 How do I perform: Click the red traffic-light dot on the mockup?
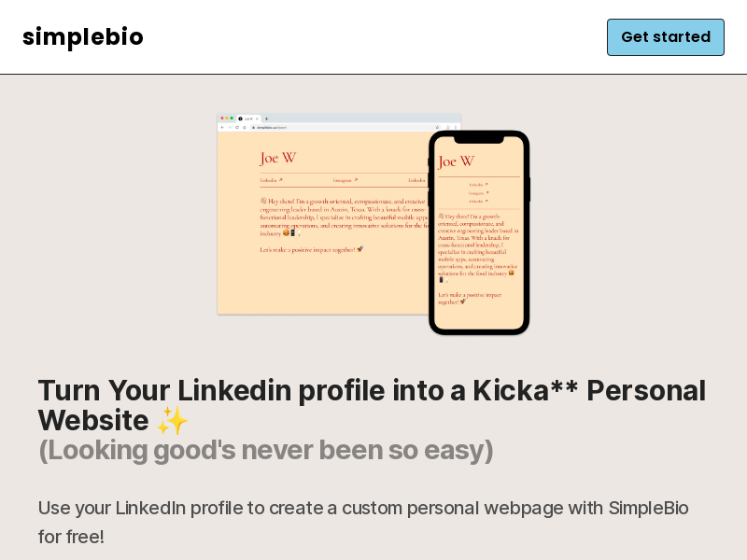[x=223, y=116]
